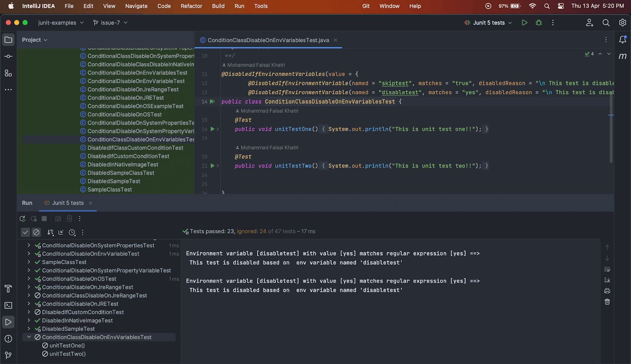Image resolution: width=631 pixels, height=364 pixels.
Task: Toggle soft-wrap in the console output
Action: click(x=607, y=270)
